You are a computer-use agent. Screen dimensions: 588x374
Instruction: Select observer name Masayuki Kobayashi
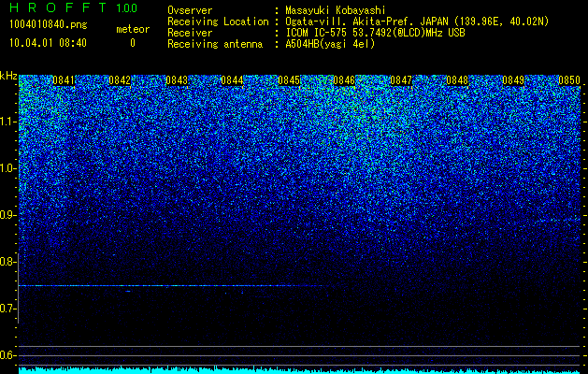pyautogui.click(x=336, y=10)
